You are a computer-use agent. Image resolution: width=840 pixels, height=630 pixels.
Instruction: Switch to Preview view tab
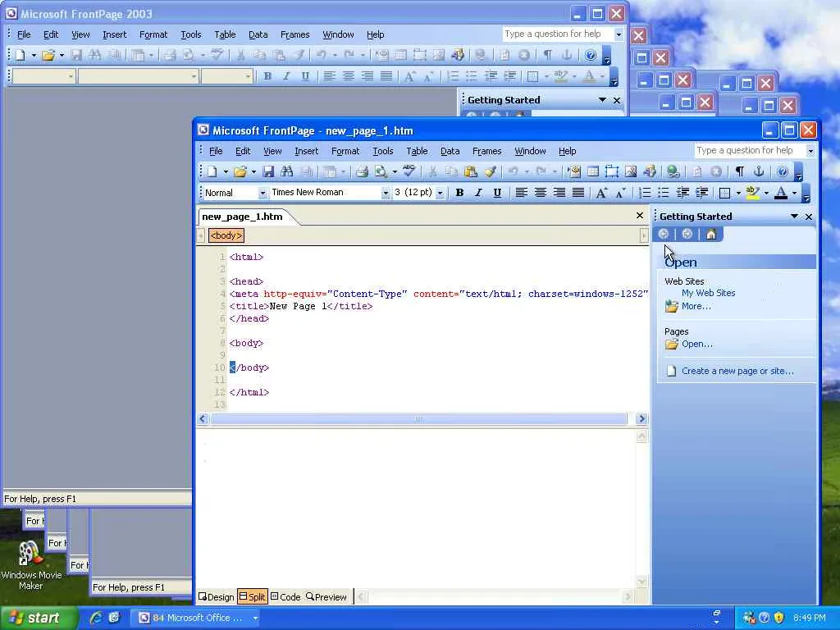pos(326,597)
